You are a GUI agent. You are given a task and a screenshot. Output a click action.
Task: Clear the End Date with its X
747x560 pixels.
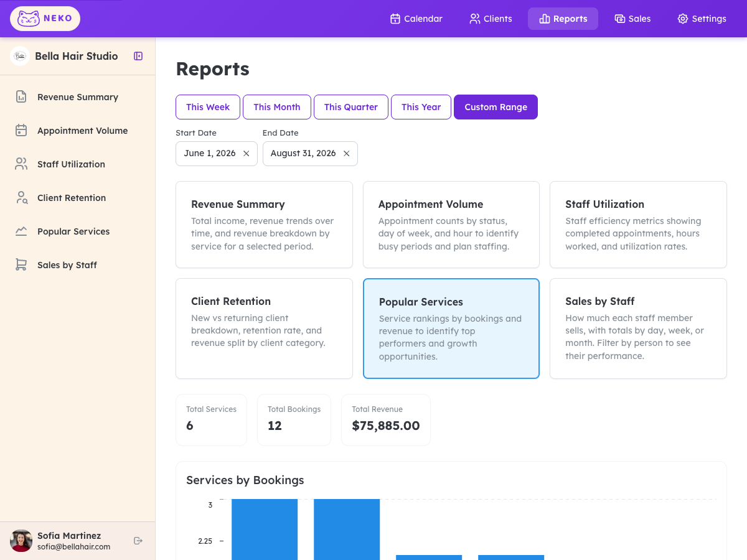pos(346,154)
